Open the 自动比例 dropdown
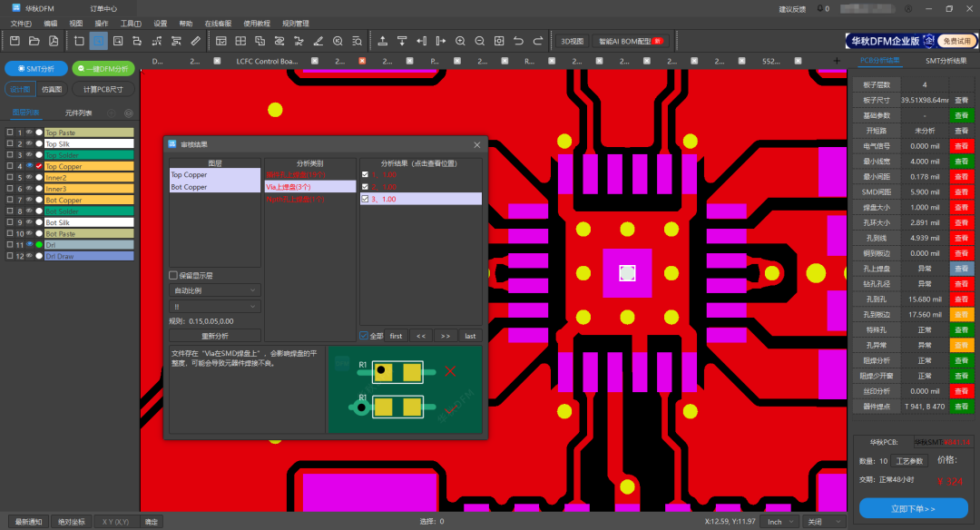The width and height of the screenshot is (980, 530). 215,290
